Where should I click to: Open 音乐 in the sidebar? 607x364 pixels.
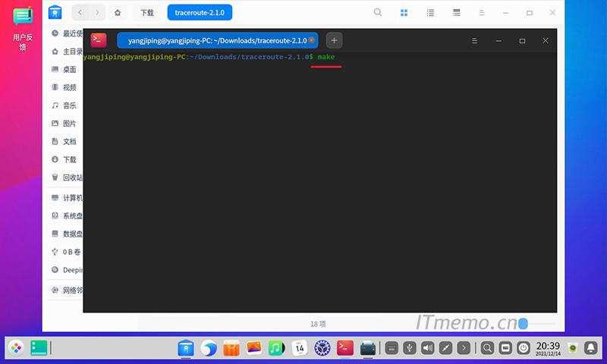[68, 105]
